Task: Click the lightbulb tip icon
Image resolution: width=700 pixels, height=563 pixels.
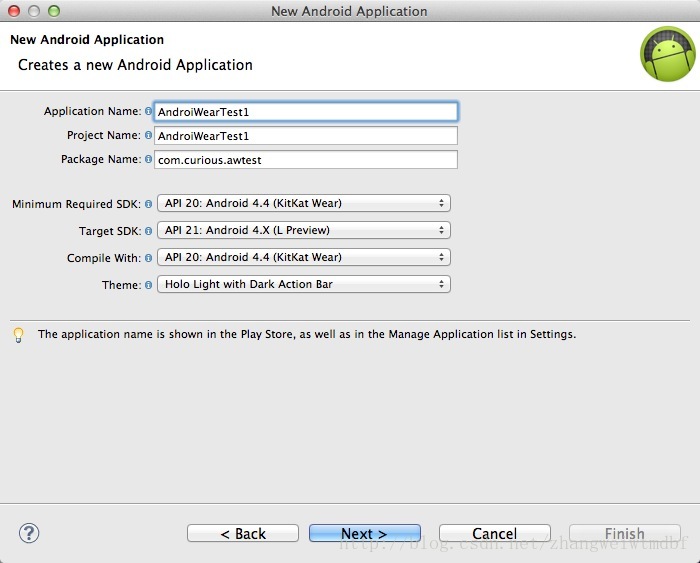Action: point(18,335)
